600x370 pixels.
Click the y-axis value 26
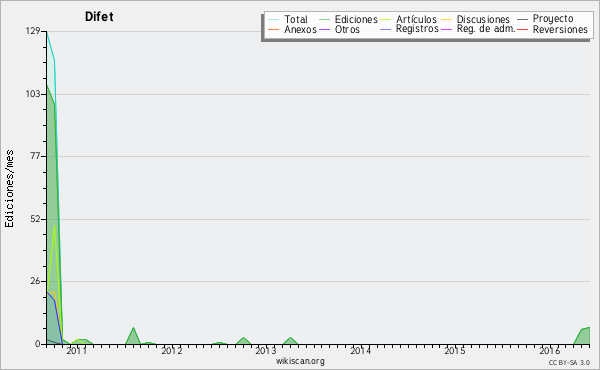36,281
